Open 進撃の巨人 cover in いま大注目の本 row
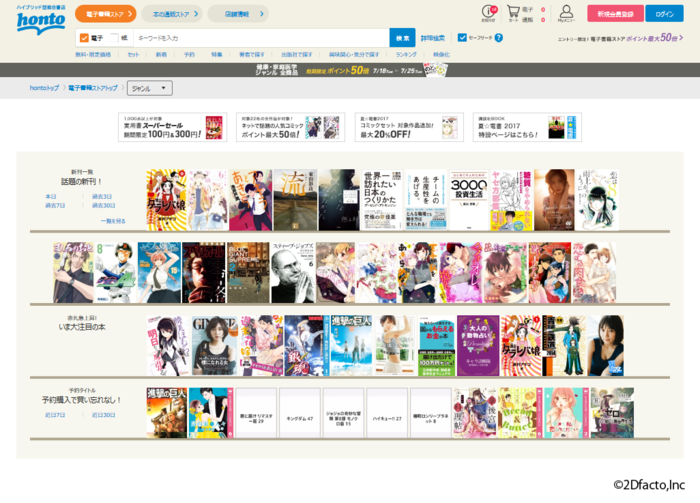The width and height of the screenshot is (700, 503). click(351, 345)
